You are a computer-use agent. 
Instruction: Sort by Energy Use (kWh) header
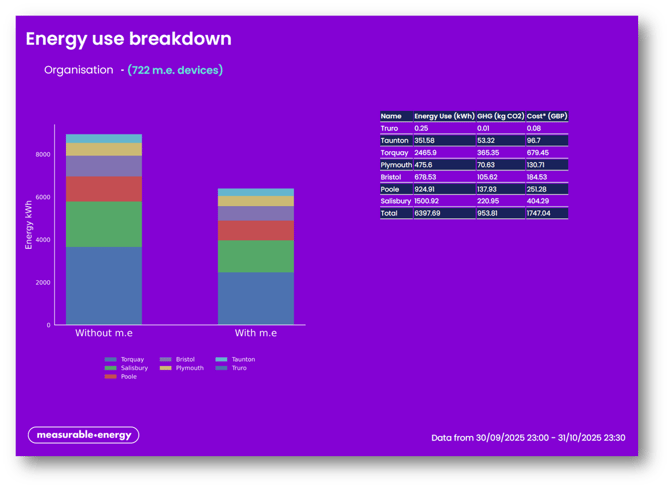click(444, 116)
